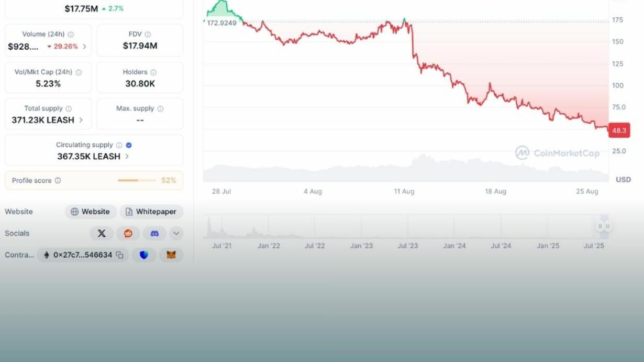Image resolution: width=644 pixels, height=362 pixels.
Task: Open the X (Twitter) social link
Action: 102,234
